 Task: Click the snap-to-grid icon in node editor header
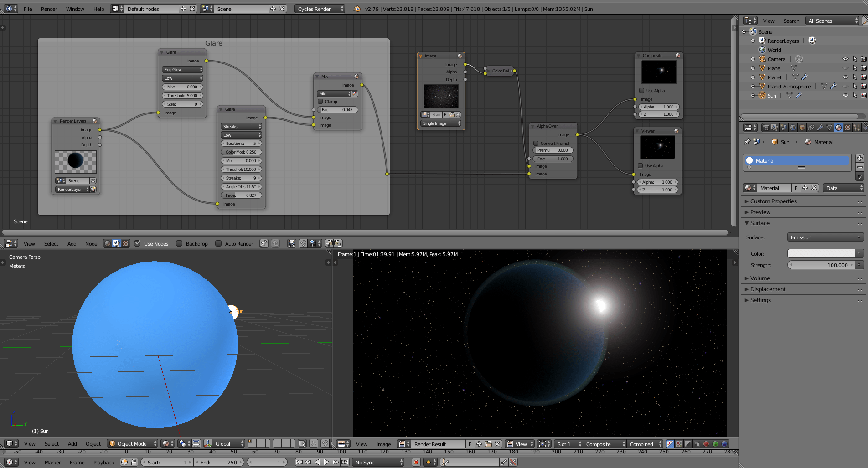pyautogui.click(x=313, y=243)
